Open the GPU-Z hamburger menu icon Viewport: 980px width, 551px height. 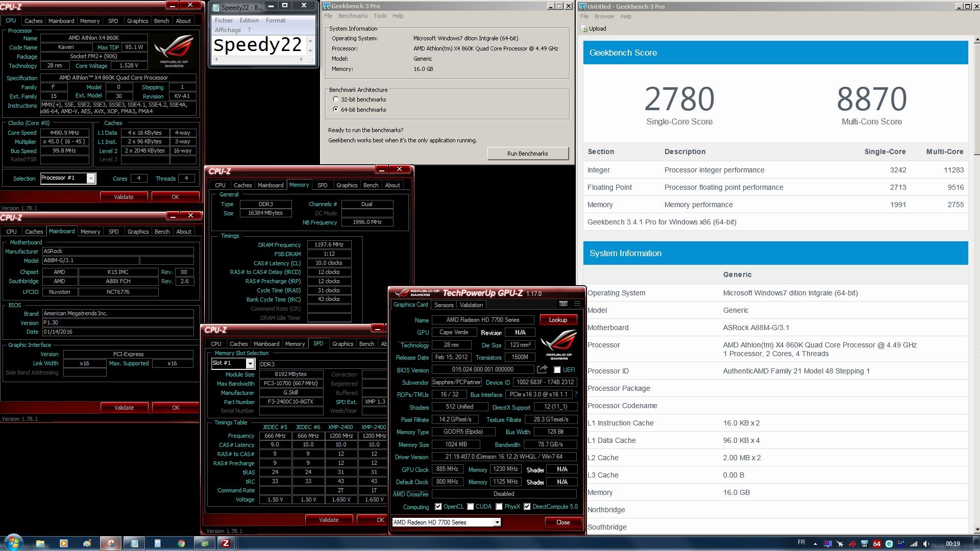pyautogui.click(x=577, y=304)
